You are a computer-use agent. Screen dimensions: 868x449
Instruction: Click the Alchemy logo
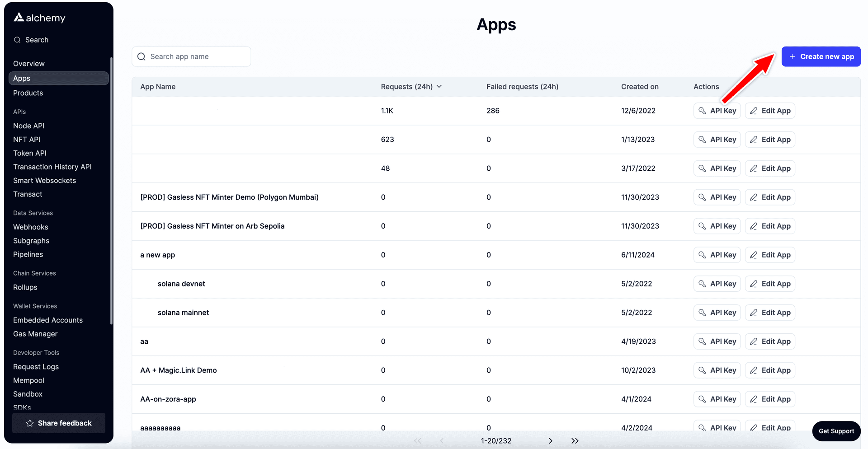click(x=39, y=18)
